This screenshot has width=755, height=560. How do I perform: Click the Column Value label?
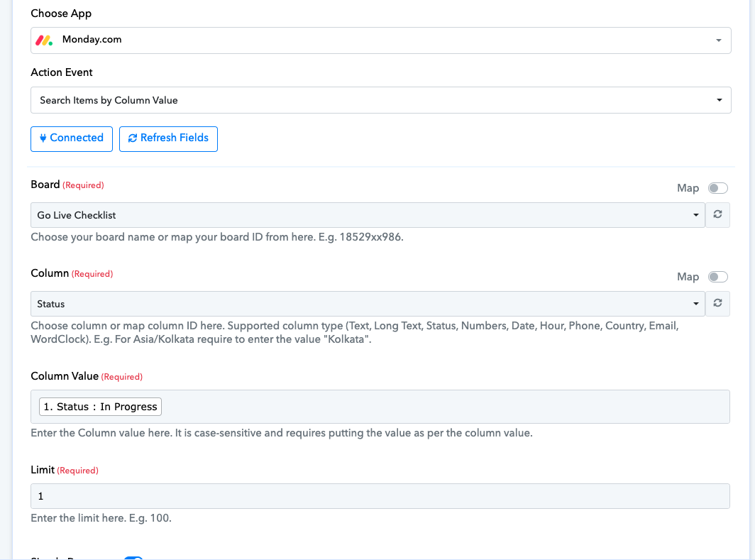pyautogui.click(x=65, y=376)
